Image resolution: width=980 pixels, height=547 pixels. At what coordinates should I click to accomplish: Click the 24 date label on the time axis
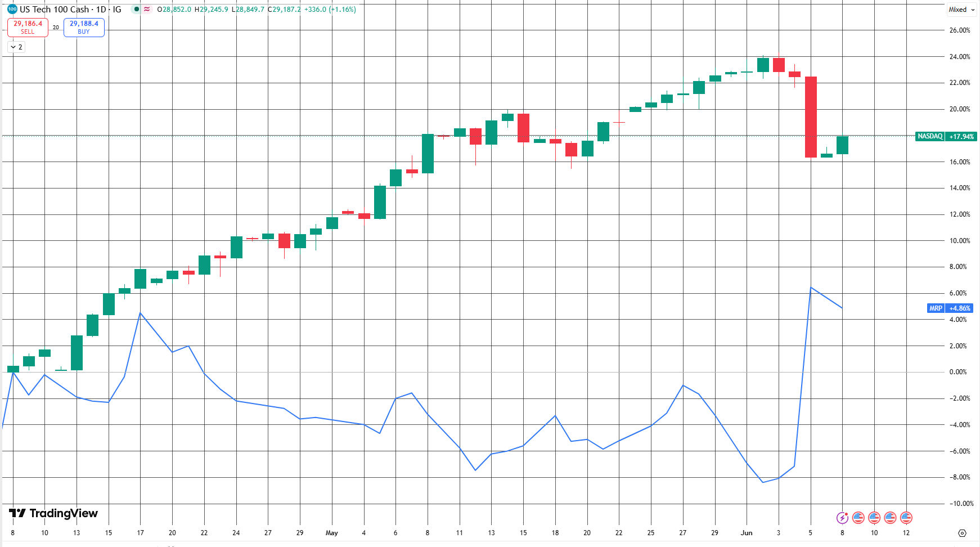tap(236, 533)
